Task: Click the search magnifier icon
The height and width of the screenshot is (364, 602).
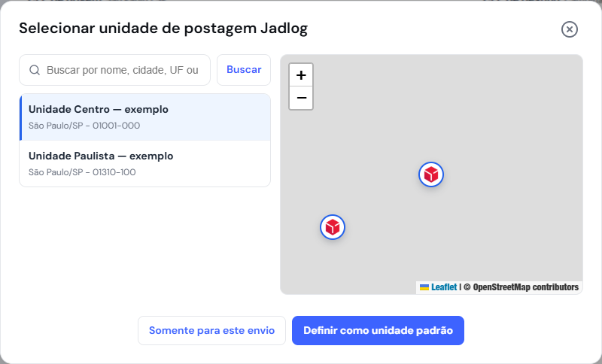Action: click(x=35, y=70)
